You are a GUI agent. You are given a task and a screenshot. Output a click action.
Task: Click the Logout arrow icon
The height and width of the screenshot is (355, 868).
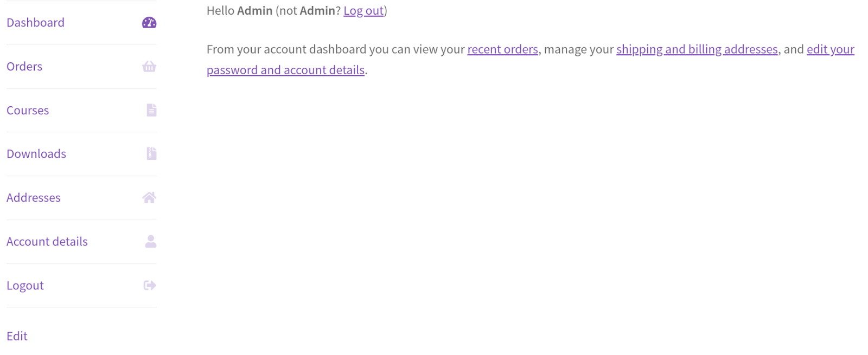150,286
